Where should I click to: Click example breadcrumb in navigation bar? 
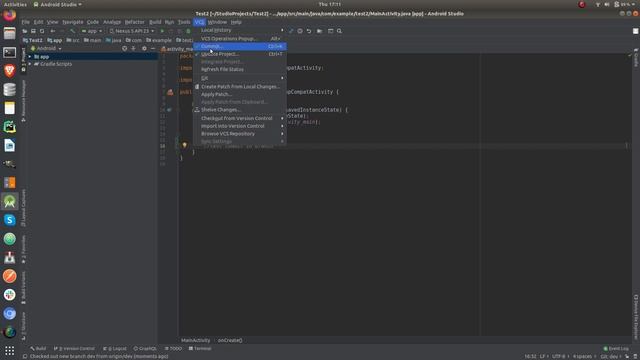coord(159,40)
